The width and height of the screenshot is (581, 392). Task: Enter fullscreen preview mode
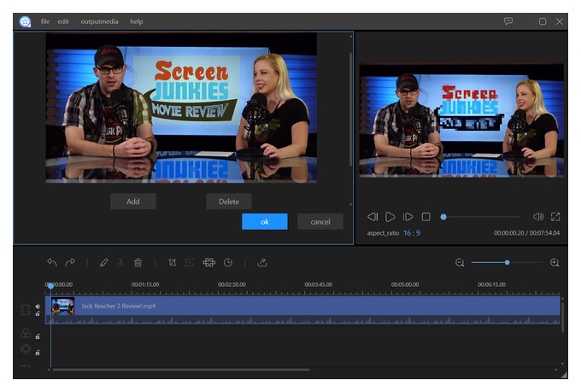click(x=555, y=217)
